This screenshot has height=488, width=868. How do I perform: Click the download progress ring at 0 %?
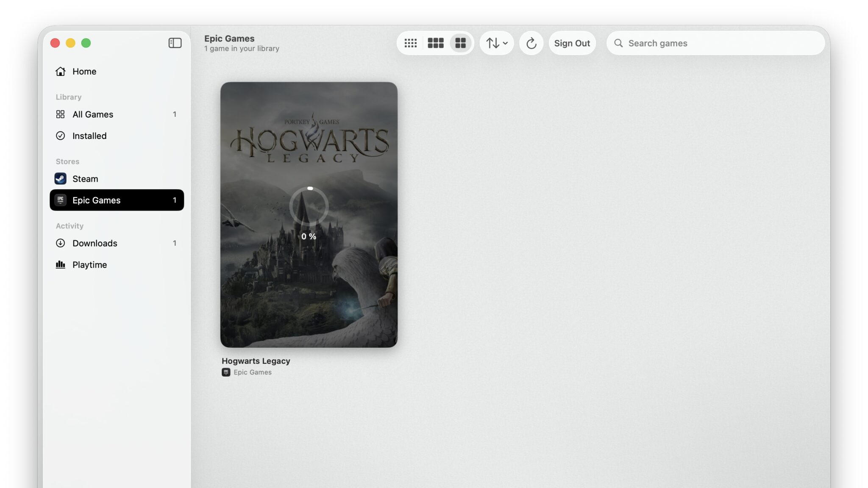tap(309, 206)
